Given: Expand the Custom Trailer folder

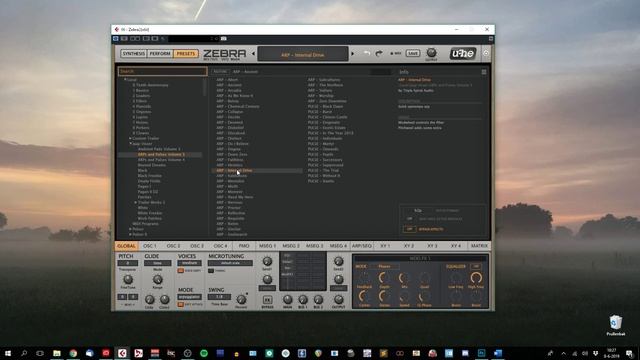Looking at the screenshot, I should tap(130, 138).
